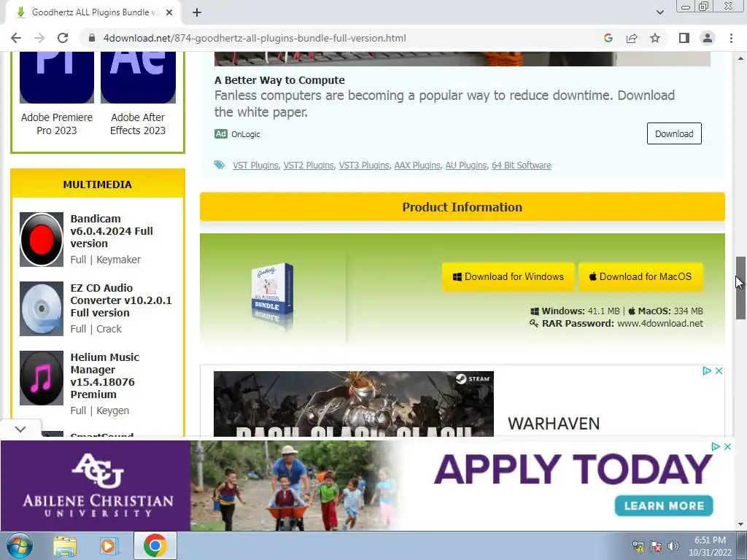Click the Adobe After Effects 2023 label
Viewport: 747px width, 560px height.
click(x=138, y=124)
